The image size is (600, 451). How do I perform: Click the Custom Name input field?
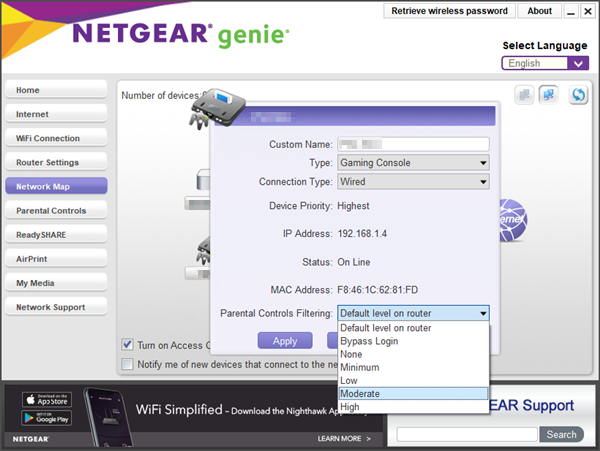tap(413, 144)
